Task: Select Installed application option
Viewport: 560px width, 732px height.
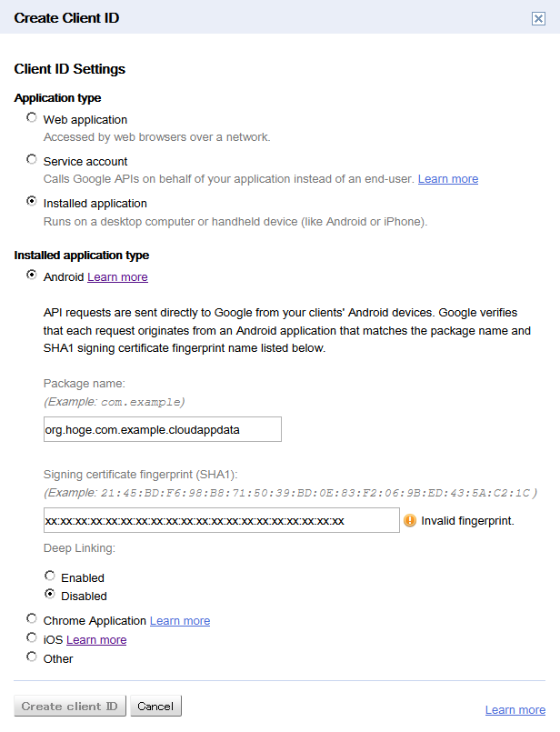Action: (x=32, y=203)
